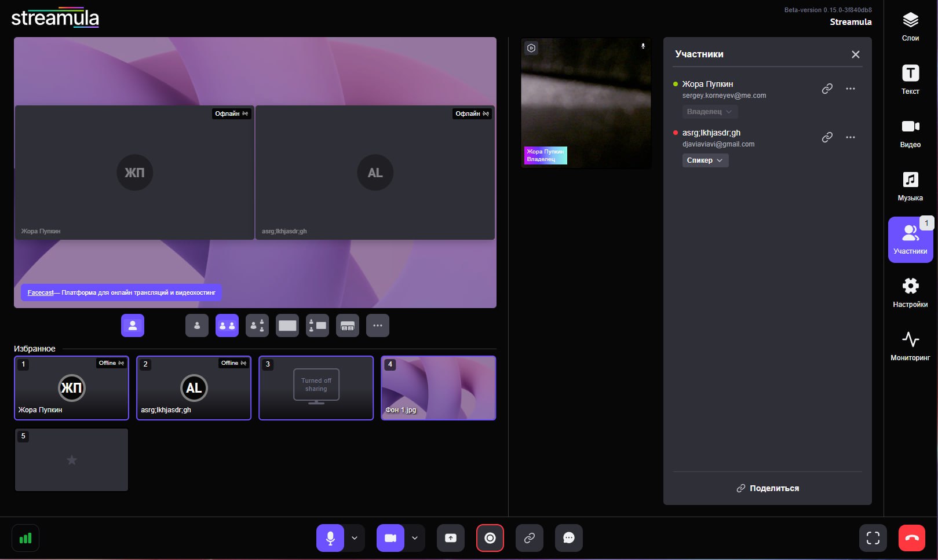938x560 pixels.
Task: Hang up with the red call button
Action: [x=912, y=538]
